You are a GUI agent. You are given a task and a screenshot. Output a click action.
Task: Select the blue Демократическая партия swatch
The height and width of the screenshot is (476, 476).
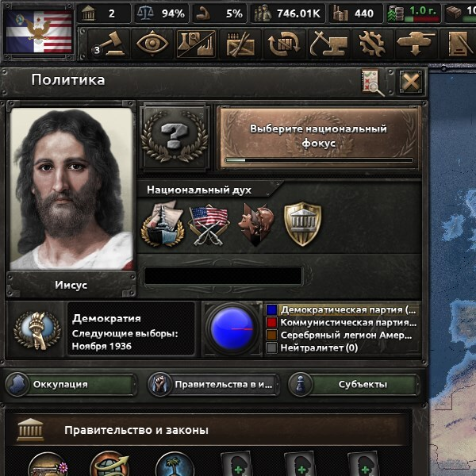pos(271,309)
